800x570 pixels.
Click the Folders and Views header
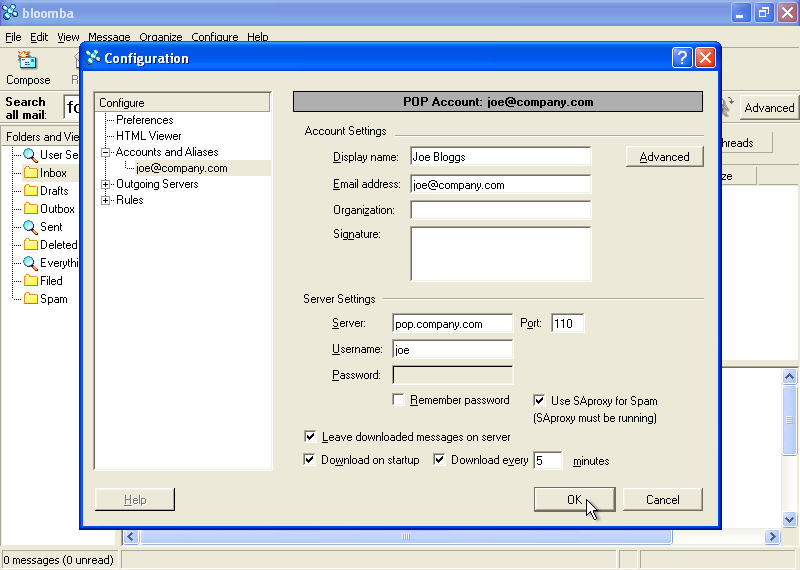42,137
